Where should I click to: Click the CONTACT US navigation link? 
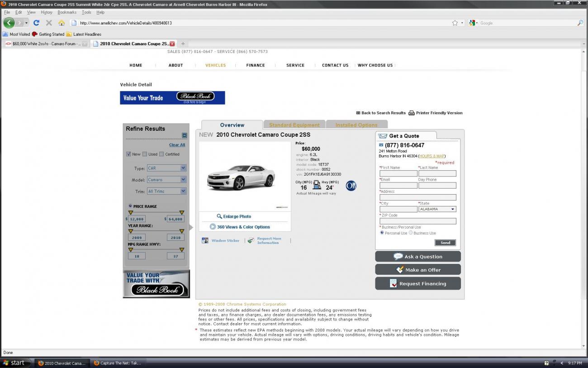[x=335, y=65]
